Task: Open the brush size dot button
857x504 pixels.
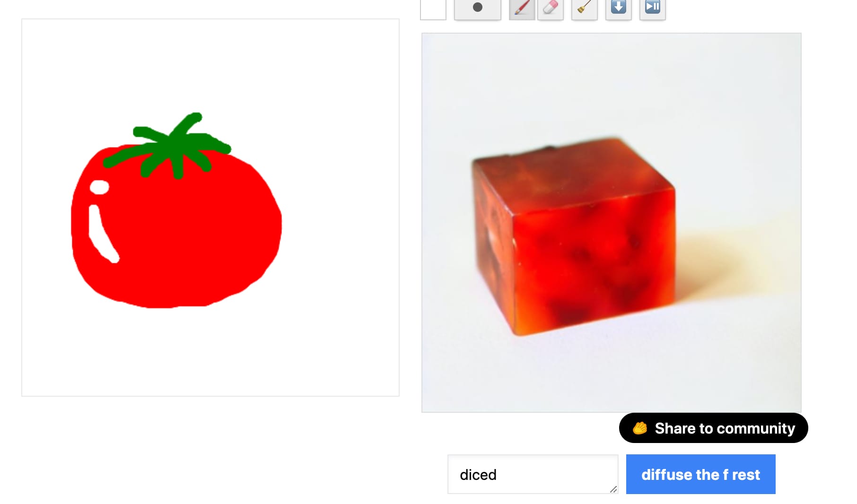Action: (478, 9)
